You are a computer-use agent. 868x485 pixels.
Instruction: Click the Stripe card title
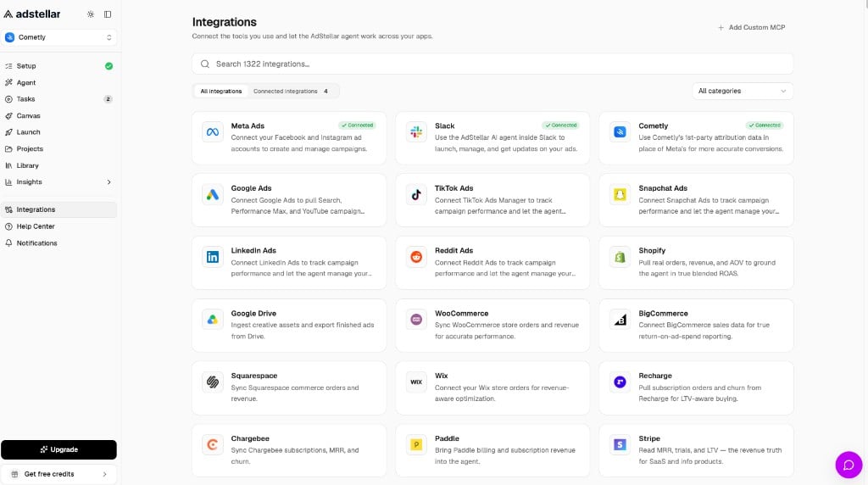point(649,438)
